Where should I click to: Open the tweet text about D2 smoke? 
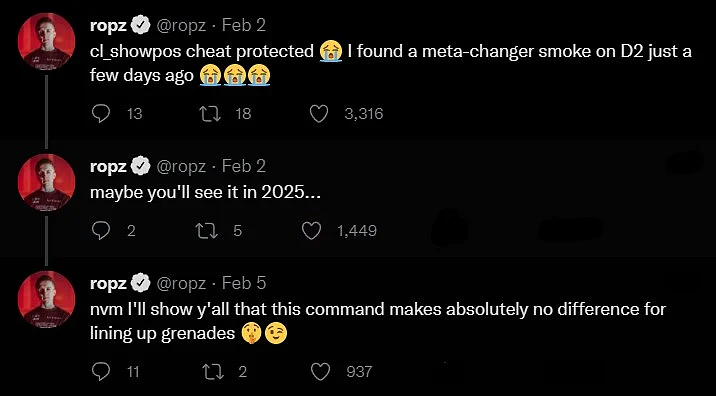[390, 63]
